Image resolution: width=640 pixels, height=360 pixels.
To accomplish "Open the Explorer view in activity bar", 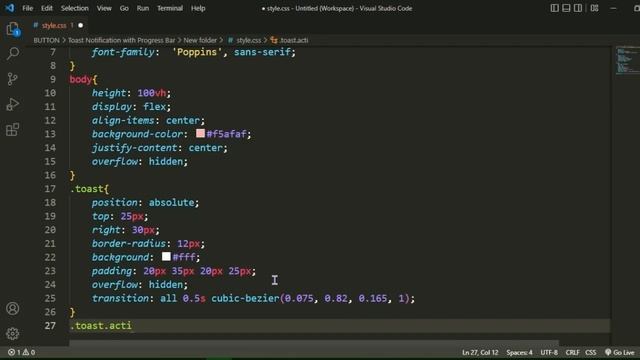I will (13, 29).
